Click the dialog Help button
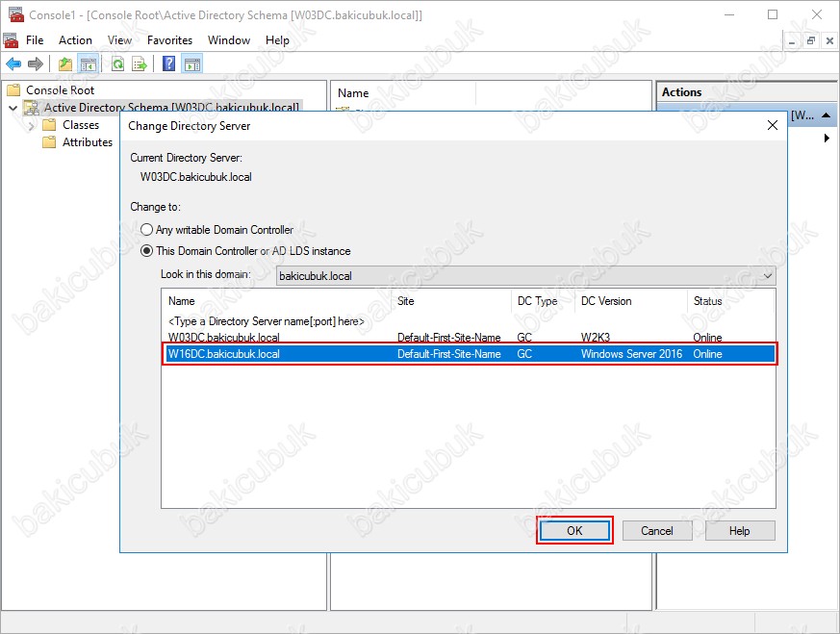The image size is (840, 634). (739, 531)
